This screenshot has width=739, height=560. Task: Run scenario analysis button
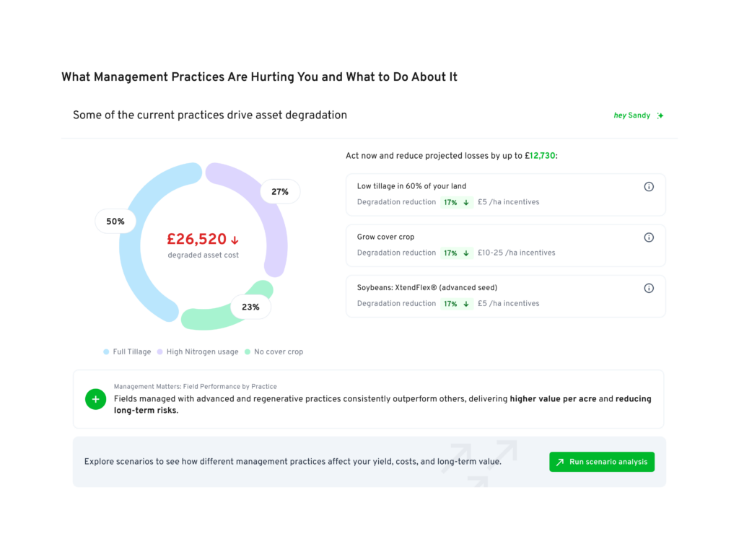(602, 462)
